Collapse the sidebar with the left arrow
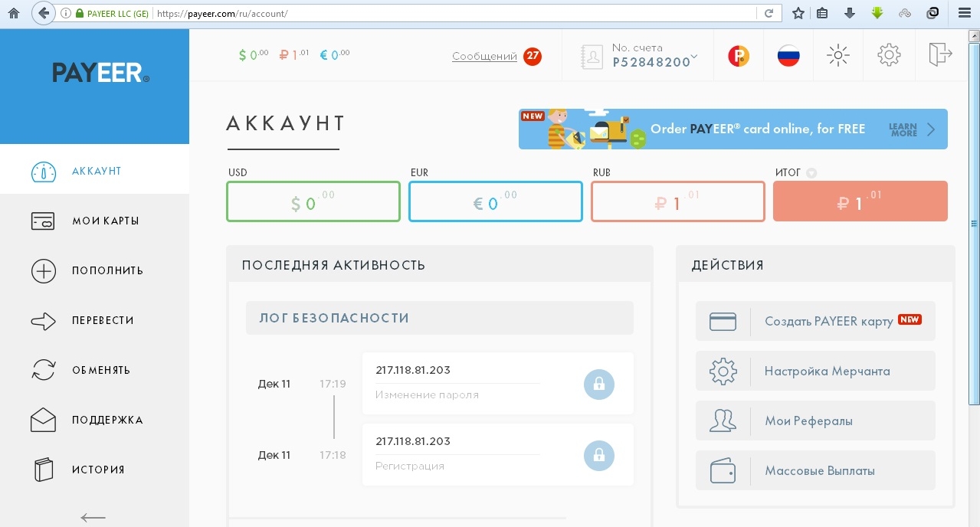Image resolution: width=980 pixels, height=527 pixels. tap(93, 517)
